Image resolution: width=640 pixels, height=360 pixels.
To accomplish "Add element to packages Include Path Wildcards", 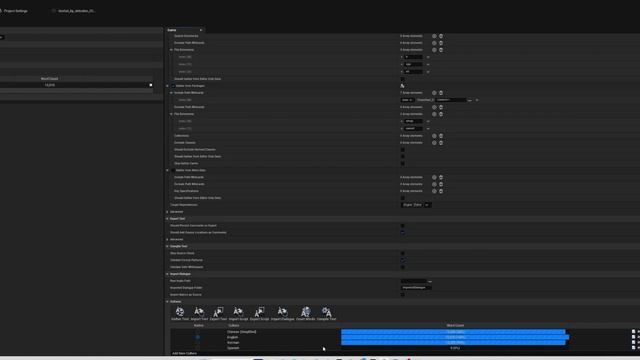I will point(434,93).
